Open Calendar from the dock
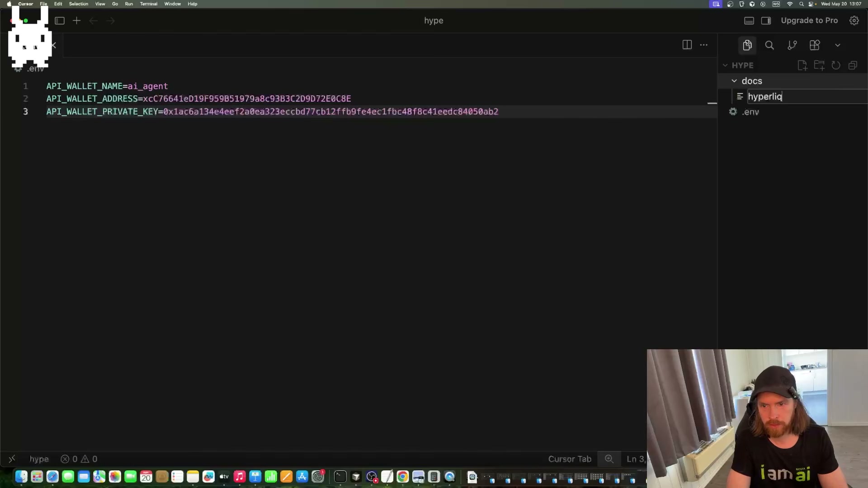The width and height of the screenshot is (868, 488). [146, 477]
